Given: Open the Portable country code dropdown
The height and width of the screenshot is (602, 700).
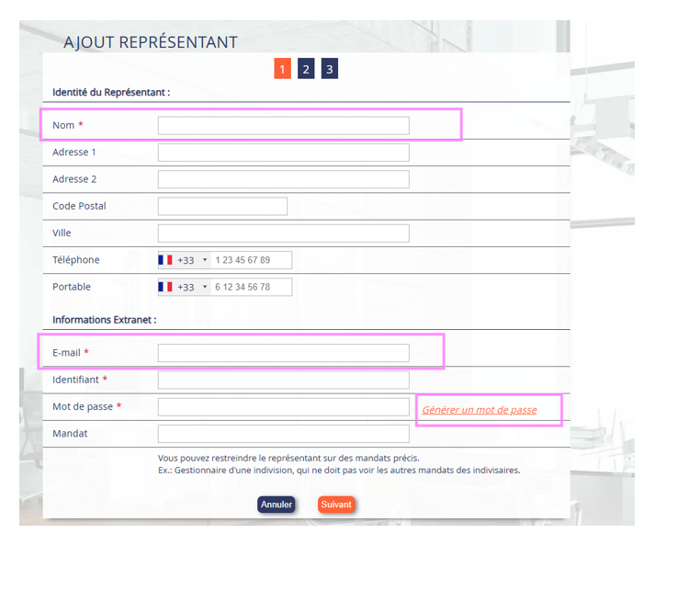Looking at the screenshot, I should [205, 287].
